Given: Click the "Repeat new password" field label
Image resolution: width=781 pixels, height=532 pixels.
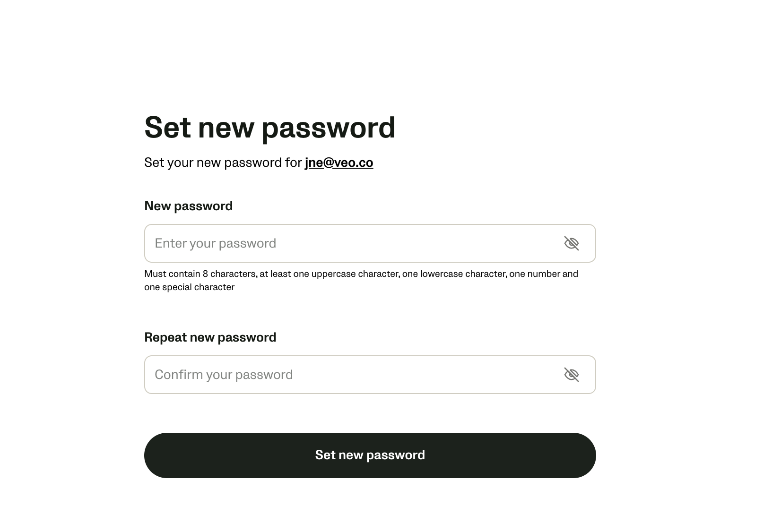Looking at the screenshot, I should (x=210, y=337).
